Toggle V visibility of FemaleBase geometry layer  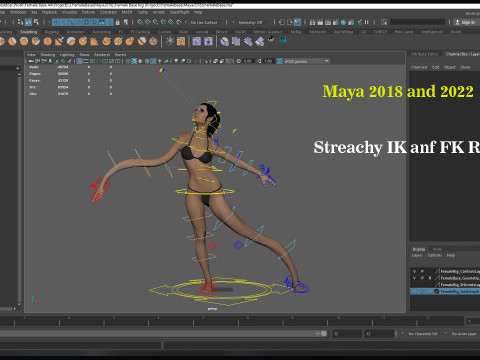tap(414, 278)
